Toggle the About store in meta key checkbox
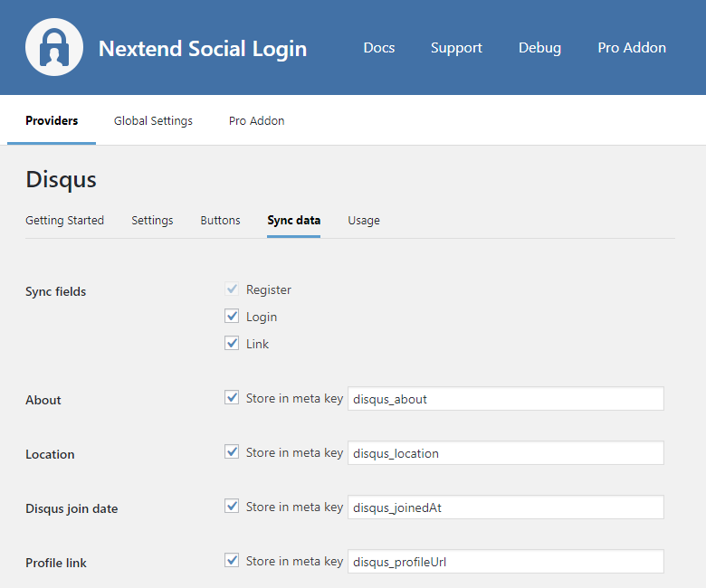The width and height of the screenshot is (706, 588). pos(232,398)
